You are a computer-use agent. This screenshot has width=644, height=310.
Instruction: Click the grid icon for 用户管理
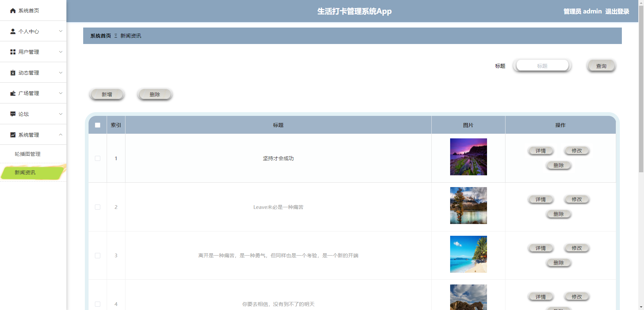13,52
